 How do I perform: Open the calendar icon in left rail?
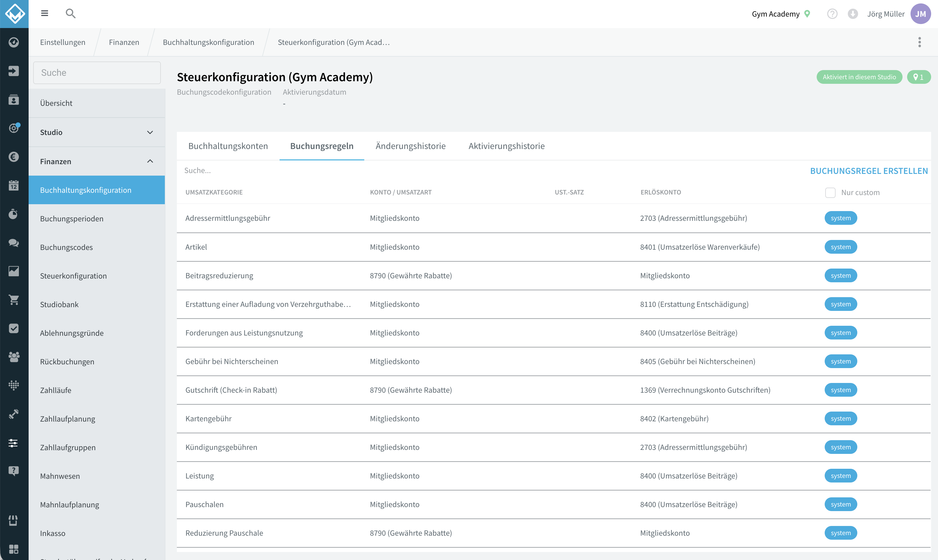[14, 185]
